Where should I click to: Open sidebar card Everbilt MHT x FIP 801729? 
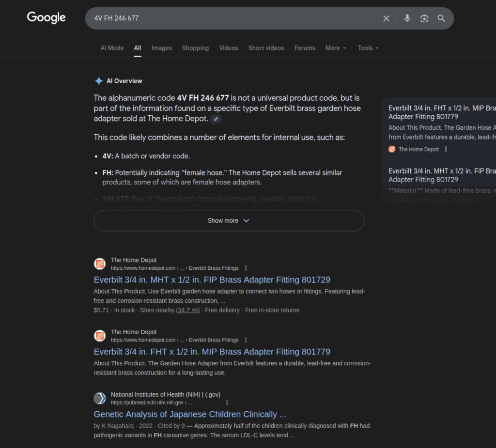click(442, 175)
